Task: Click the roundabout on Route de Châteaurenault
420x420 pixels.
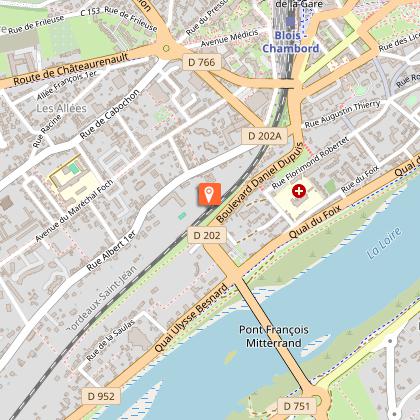Action: (166, 48)
